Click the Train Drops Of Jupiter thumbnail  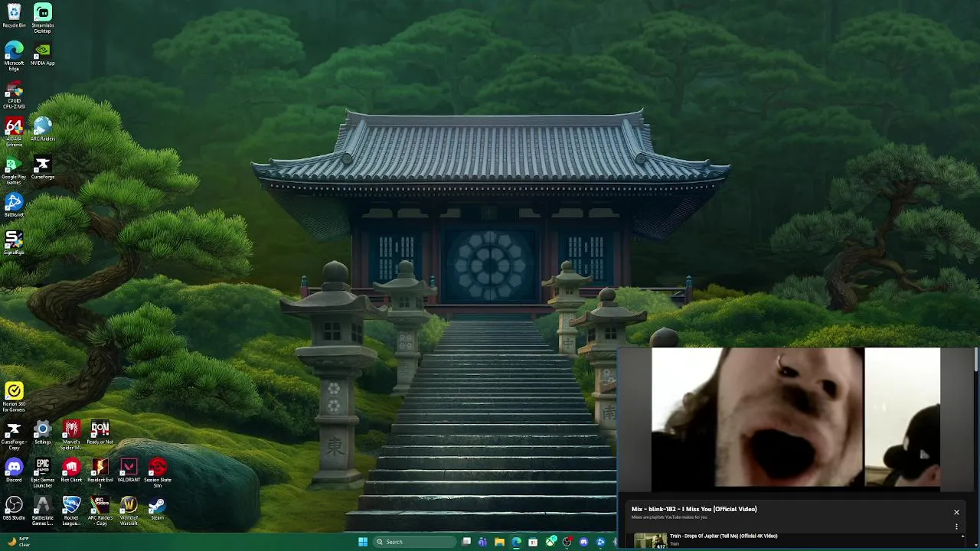point(650,541)
